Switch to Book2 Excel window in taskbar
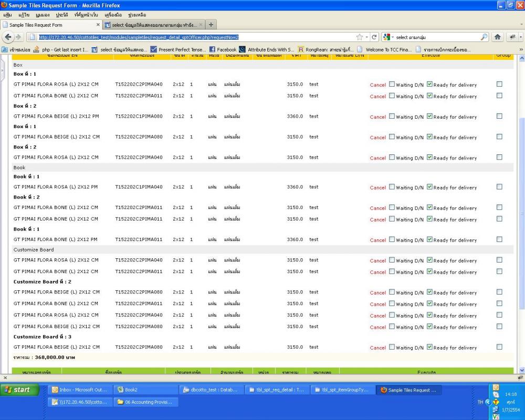525x420 pixels. pos(145,390)
